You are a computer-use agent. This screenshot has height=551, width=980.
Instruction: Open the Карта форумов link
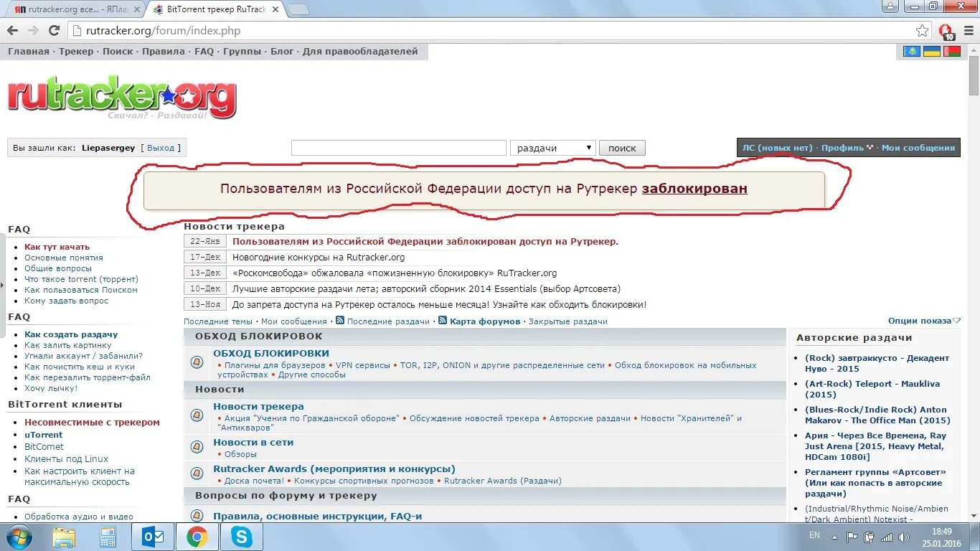pyautogui.click(x=485, y=321)
